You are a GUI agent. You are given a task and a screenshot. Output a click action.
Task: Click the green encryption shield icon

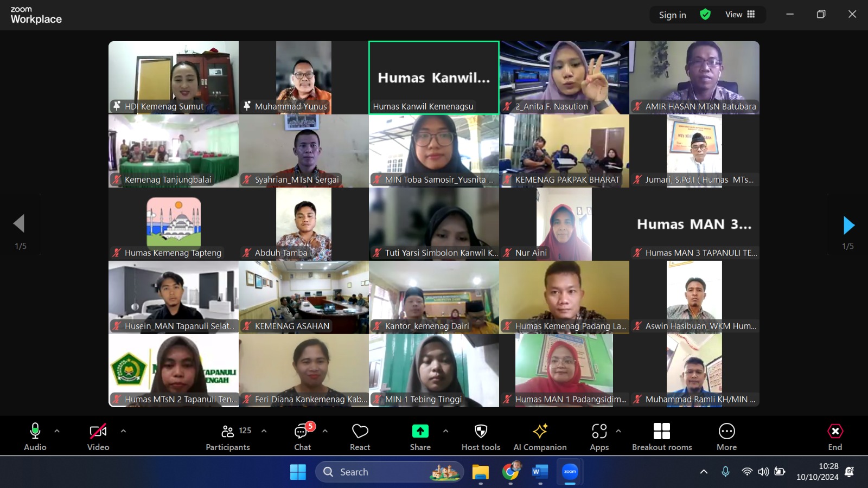(x=705, y=15)
